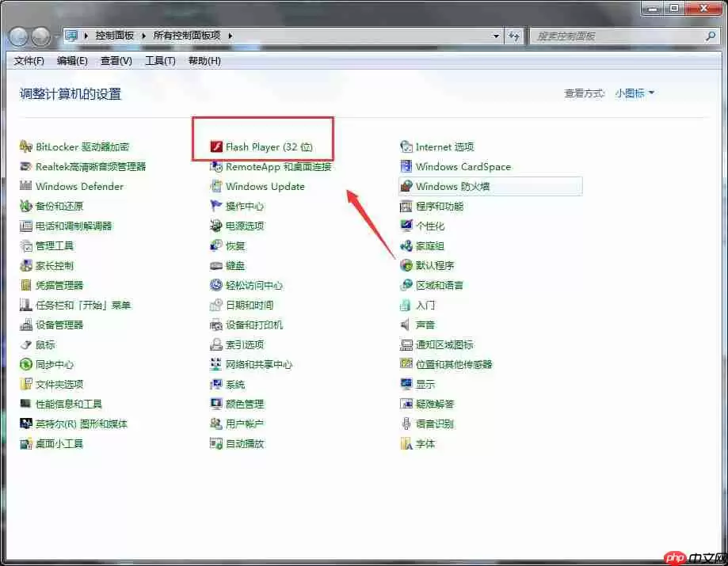Open the 字体 control panel item

[425, 443]
